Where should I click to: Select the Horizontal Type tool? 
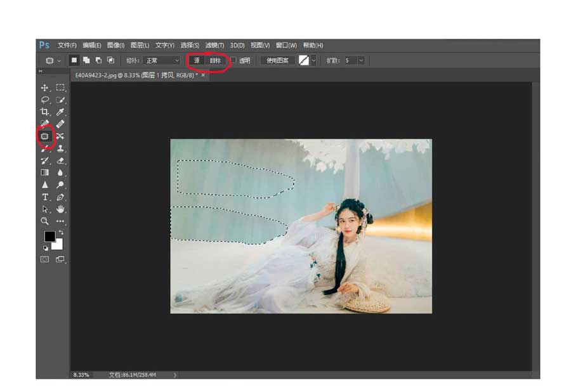click(x=45, y=197)
